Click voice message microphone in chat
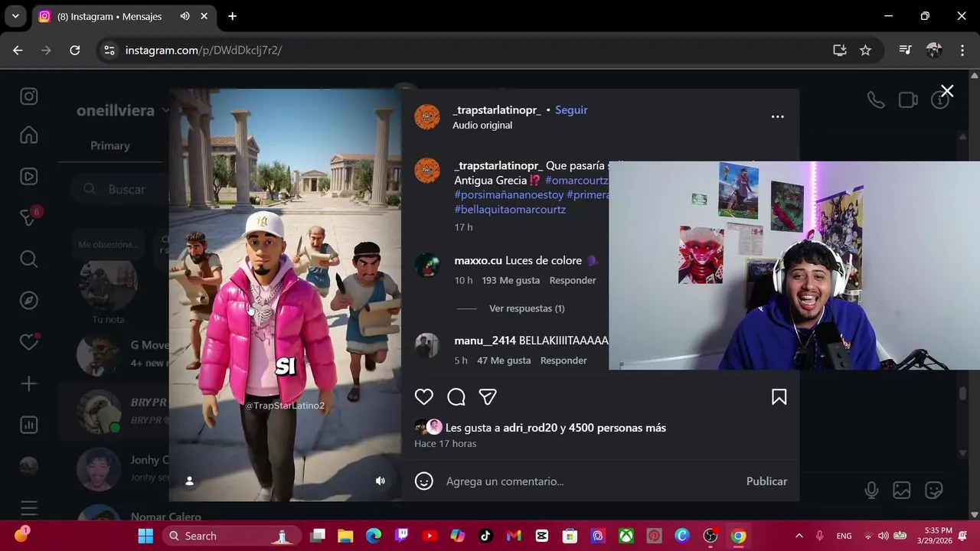This screenshot has width=980, height=551. (x=871, y=491)
